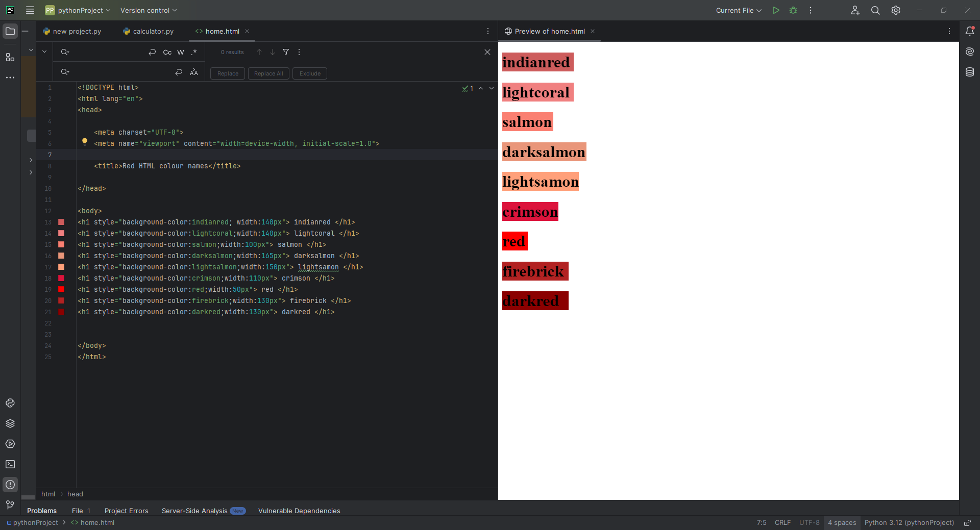Image resolution: width=980 pixels, height=530 pixels.
Task: Open the File problems tab
Action: (81, 511)
